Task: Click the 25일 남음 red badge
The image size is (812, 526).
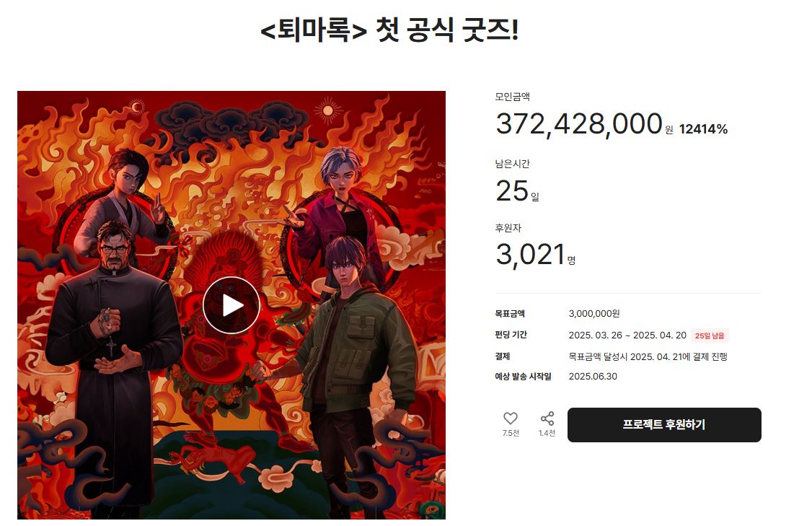Action: tap(710, 336)
